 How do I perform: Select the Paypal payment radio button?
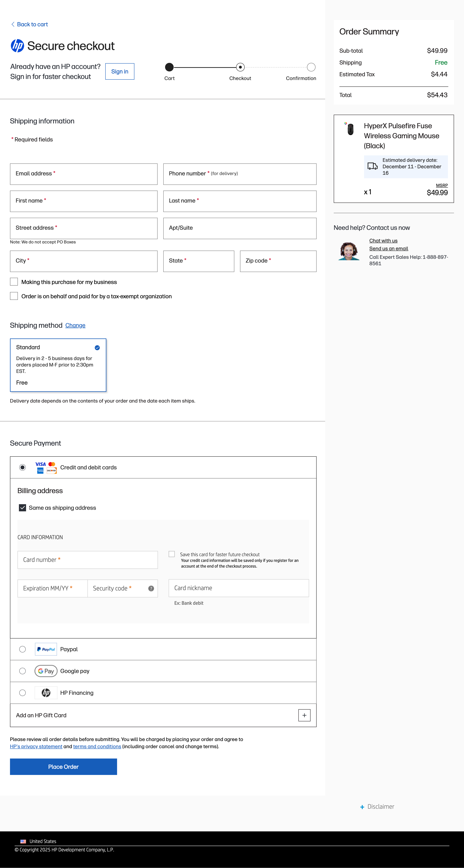tap(22, 649)
